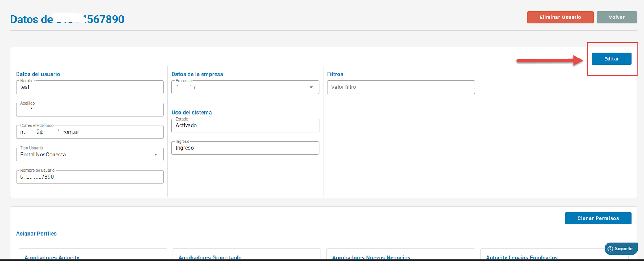The image size is (644, 261).
Task: Focus the Nombre field containing test
Action: point(90,87)
